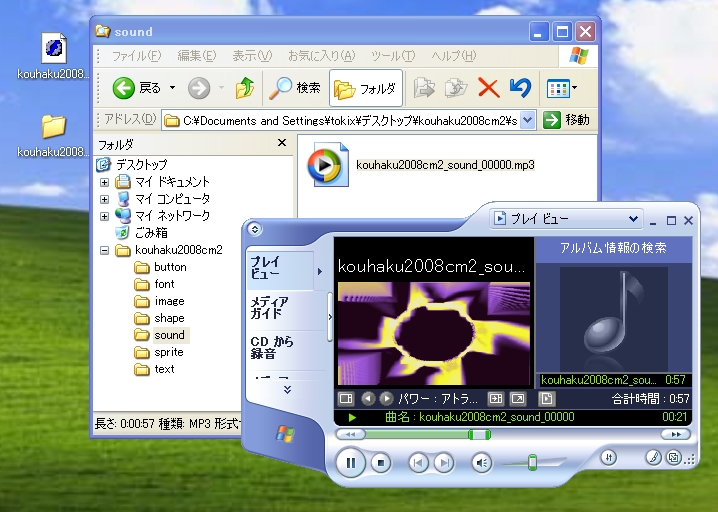Select the shape folder in tree
The width and height of the screenshot is (718, 512).
(x=169, y=318)
